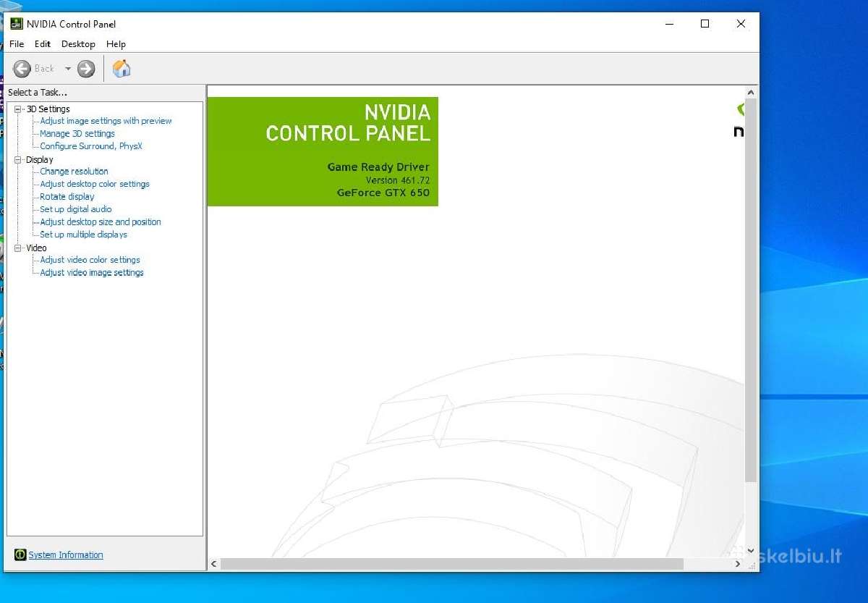
Task: Open the Back history dropdown arrow
Action: [x=68, y=69]
